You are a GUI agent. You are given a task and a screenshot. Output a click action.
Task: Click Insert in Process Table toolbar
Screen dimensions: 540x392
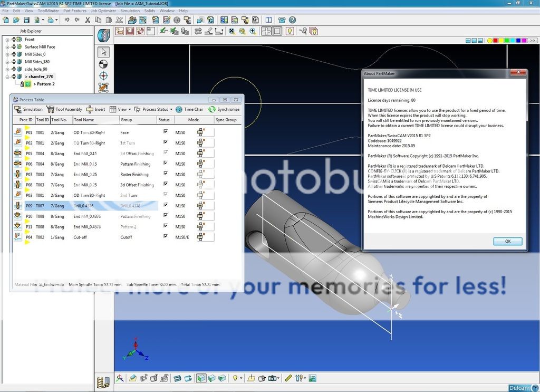[95, 109]
